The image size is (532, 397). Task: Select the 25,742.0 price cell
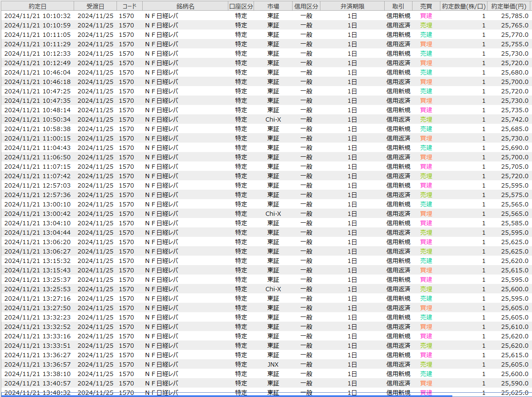click(x=514, y=119)
